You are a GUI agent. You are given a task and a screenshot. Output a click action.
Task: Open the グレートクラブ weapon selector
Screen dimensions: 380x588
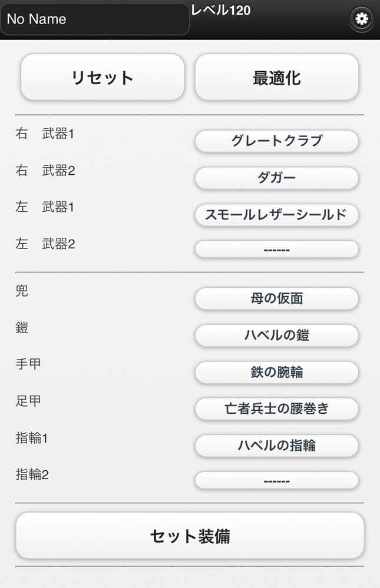pyautogui.click(x=277, y=141)
